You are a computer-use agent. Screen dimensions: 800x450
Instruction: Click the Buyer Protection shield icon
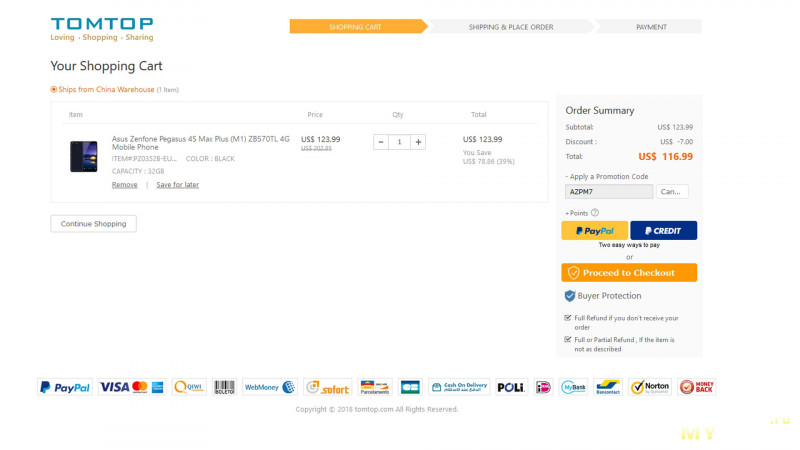(570, 296)
